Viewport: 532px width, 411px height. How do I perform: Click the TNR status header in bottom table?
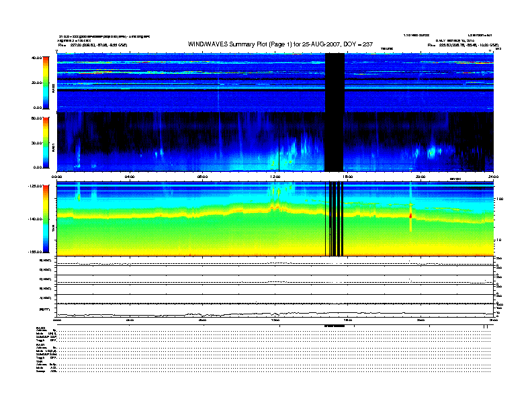click(x=39, y=361)
